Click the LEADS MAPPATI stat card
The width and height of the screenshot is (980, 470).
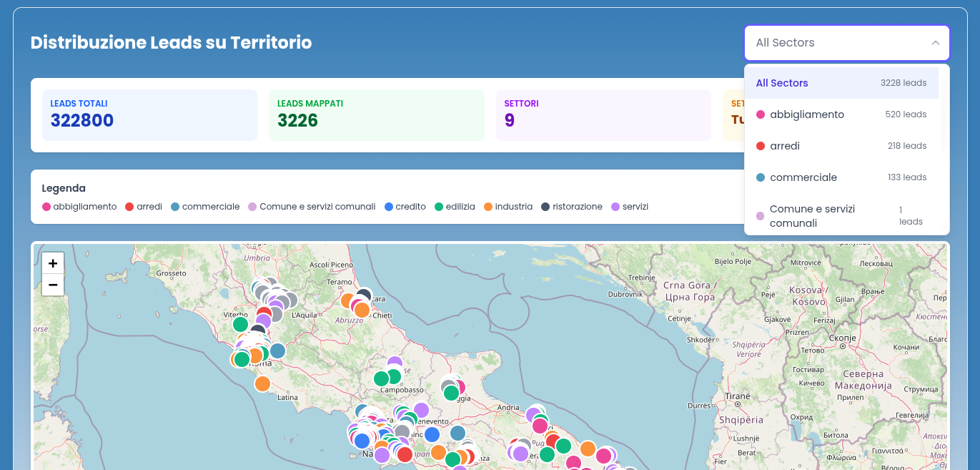tap(377, 114)
